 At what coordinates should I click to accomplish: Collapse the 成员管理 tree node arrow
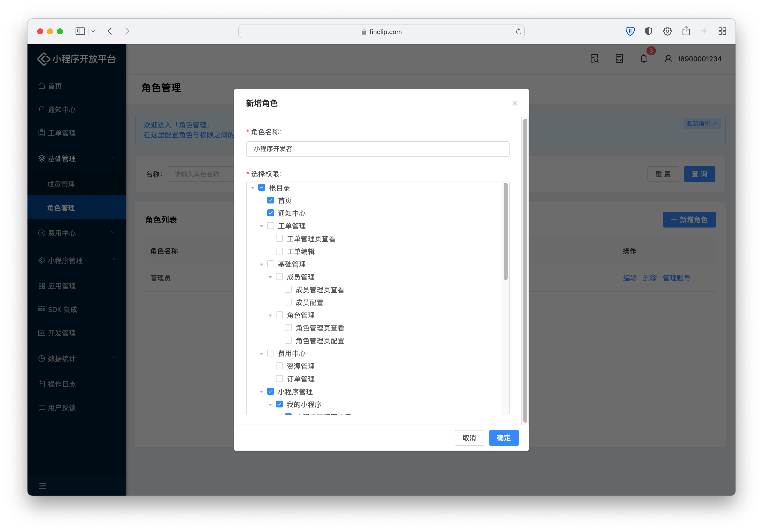coord(270,277)
